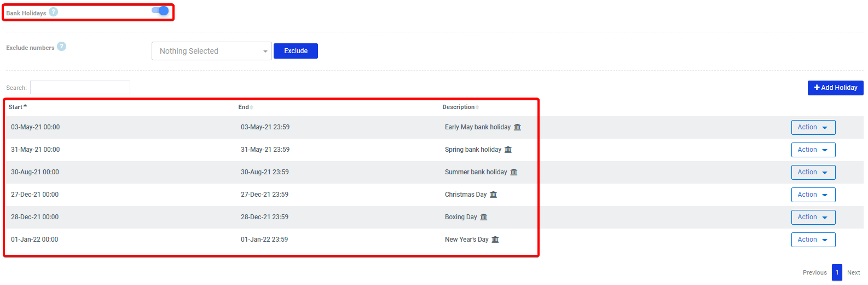The image size is (868, 285).
Task: Click start date 31-May-21 00:00
Action: tap(36, 150)
